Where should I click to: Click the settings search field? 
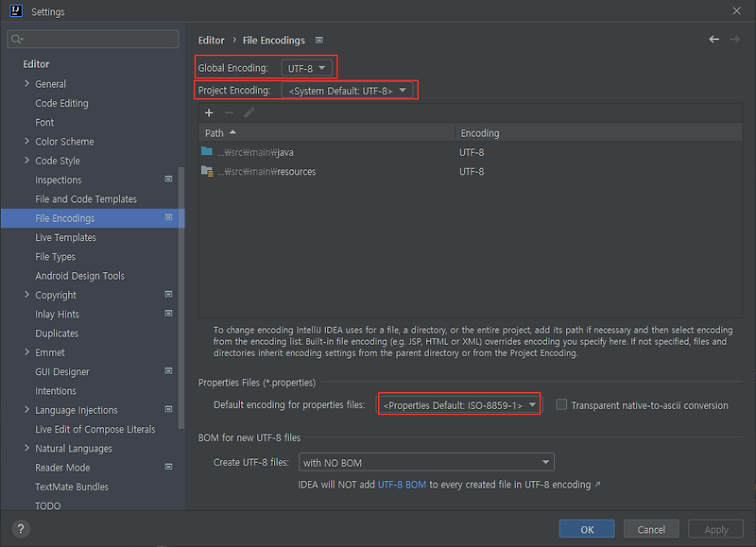tap(92, 39)
